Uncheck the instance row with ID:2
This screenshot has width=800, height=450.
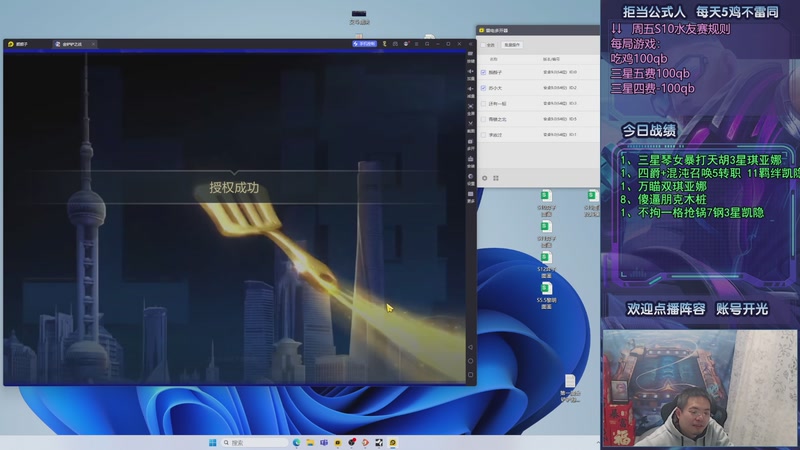click(483, 88)
